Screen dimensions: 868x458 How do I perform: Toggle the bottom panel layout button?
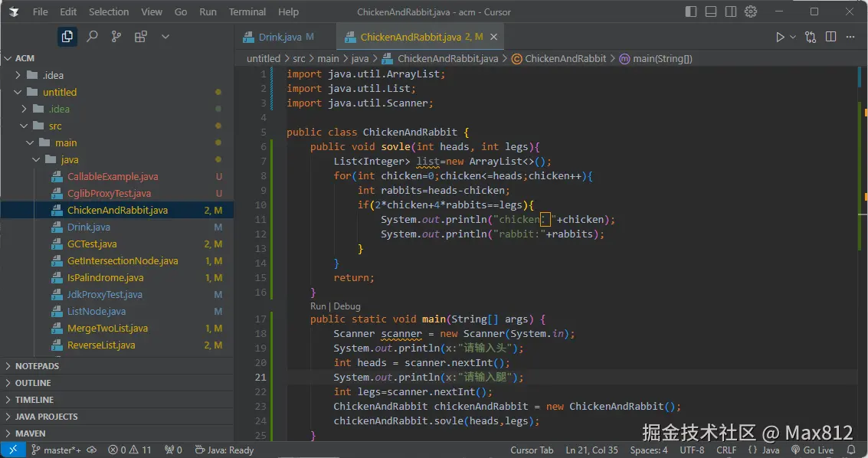[712, 11]
